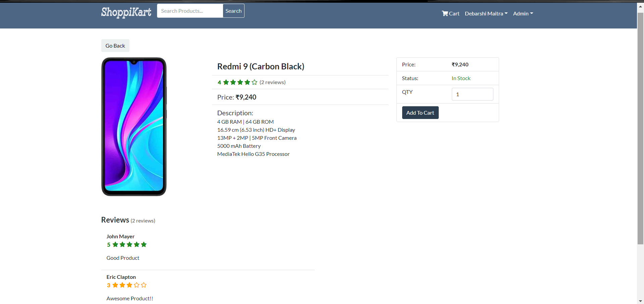Click the Search button
This screenshot has width=644, height=304.
[x=233, y=11]
